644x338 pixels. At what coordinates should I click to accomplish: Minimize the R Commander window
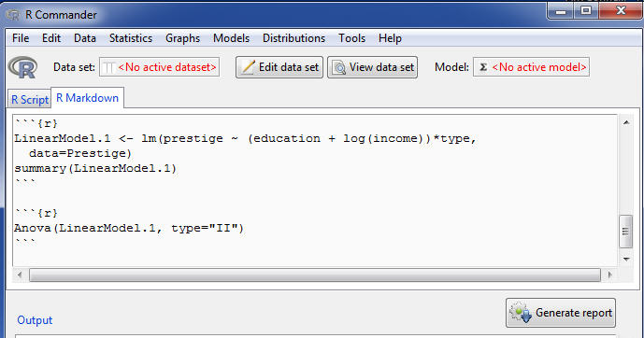[561, 11]
